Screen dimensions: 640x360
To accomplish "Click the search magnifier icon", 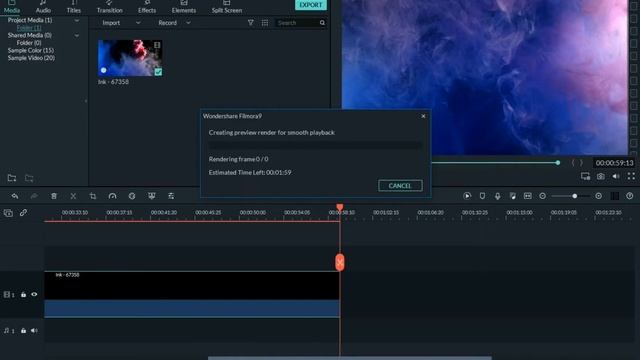I will 322,23.
